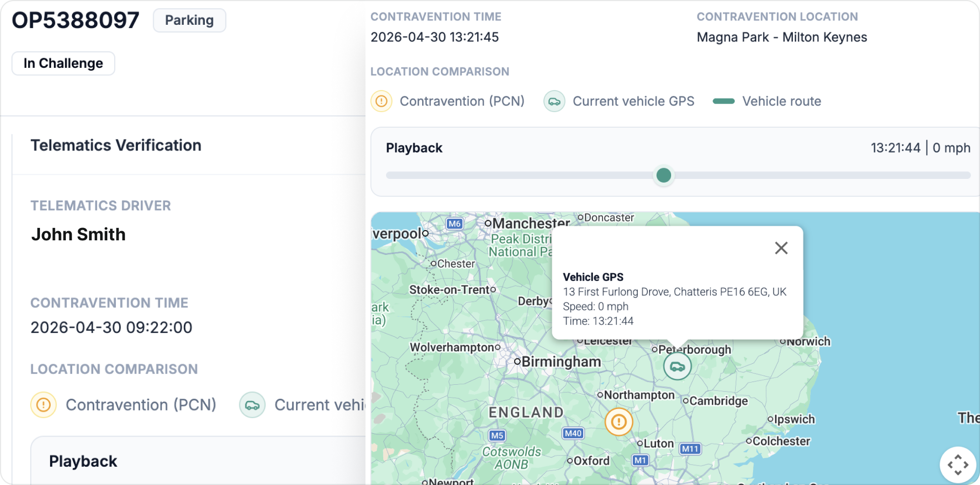Click Contravention (PCN) legend icon in right panel
The width and height of the screenshot is (980, 485).
381,101
